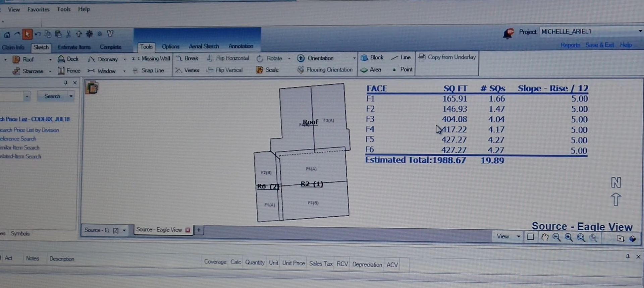Image resolution: width=644 pixels, height=288 pixels.
Task: Click the notification bell beside Project
Action: pyautogui.click(x=508, y=33)
